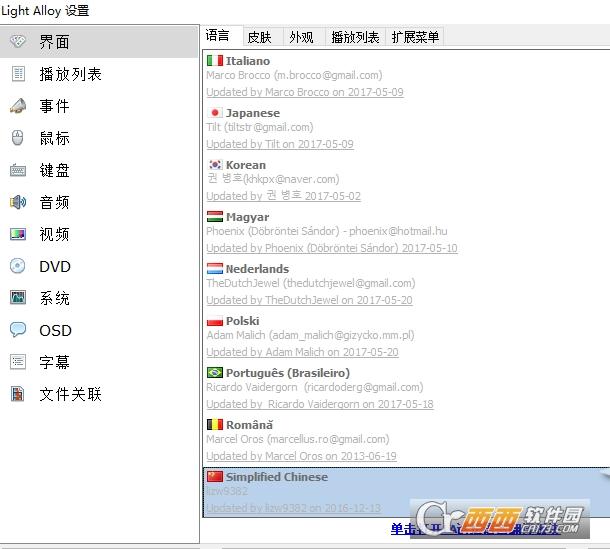610x549 pixels.
Task: Select the 字幕 subtitles icon
Action: 18,362
